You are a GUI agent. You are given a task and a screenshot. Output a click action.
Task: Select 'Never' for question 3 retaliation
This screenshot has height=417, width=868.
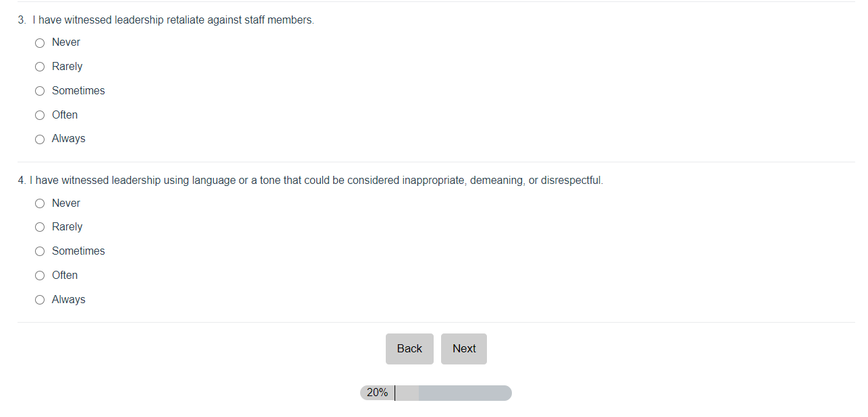click(40, 43)
